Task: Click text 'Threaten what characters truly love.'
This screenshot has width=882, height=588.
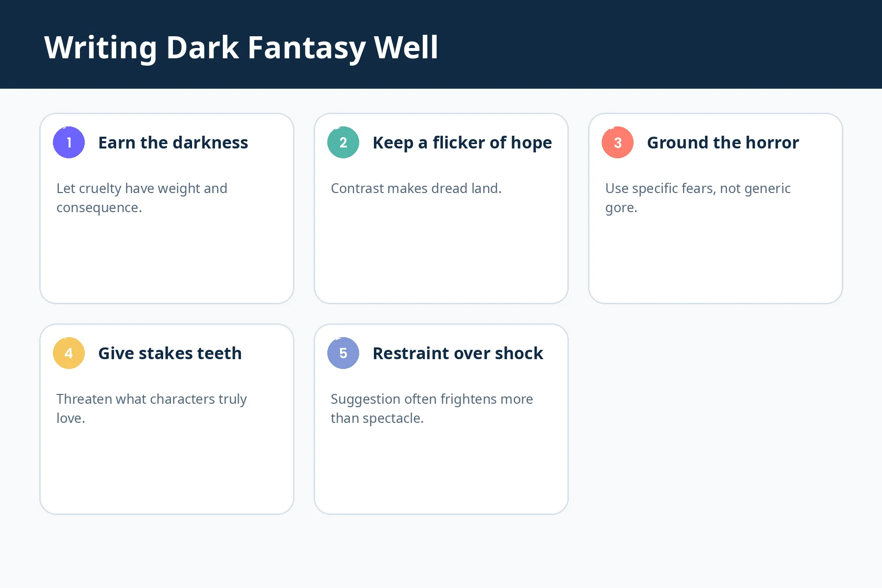Action: [x=151, y=409]
